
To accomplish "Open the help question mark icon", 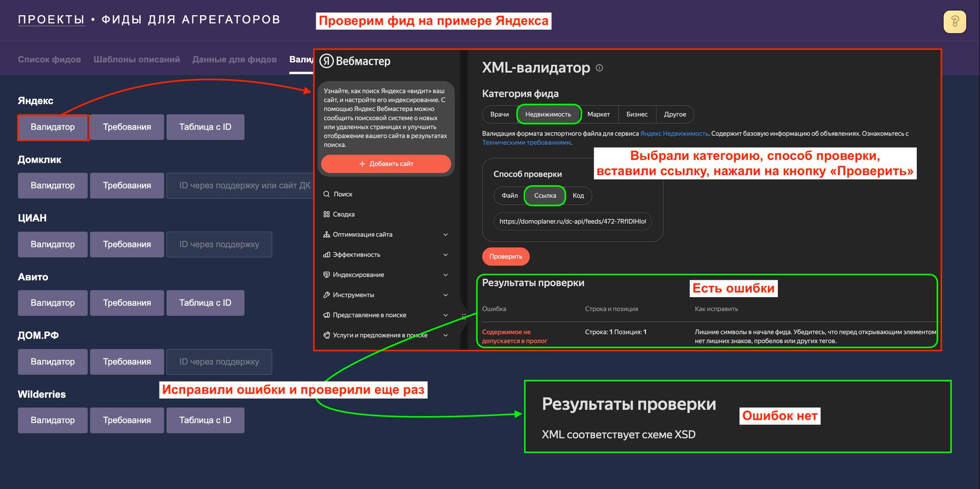I will pyautogui.click(x=954, y=22).
